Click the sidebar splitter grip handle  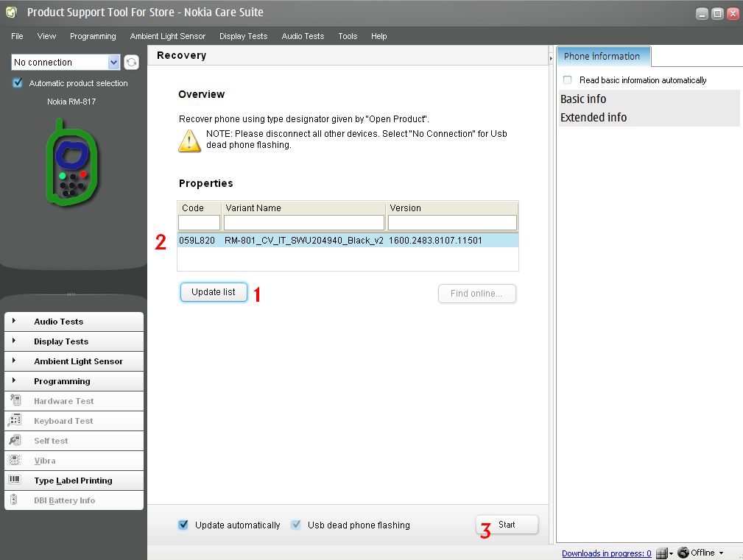(71, 294)
